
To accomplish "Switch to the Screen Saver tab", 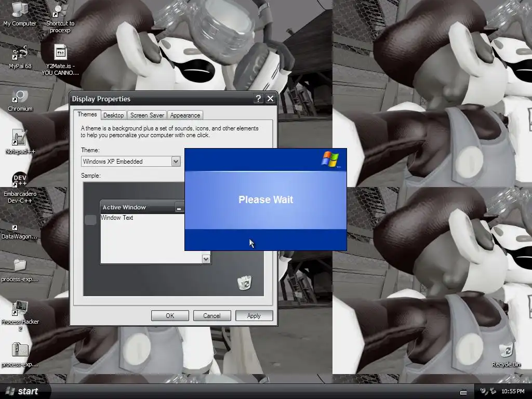I will click(147, 115).
